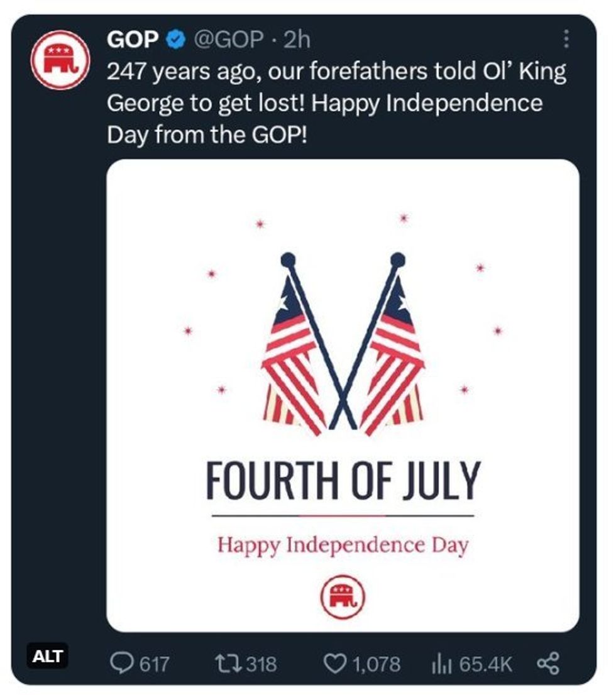
Task: Open the GOP elephant profile avatar
Action: [x=60, y=60]
